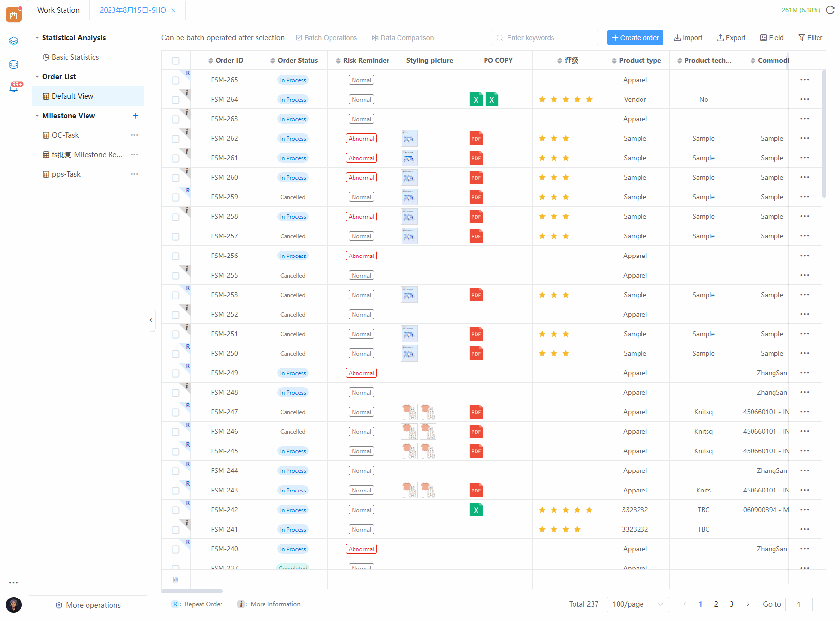The width and height of the screenshot is (840, 620).
Task: Switch to the Work Station tab
Action: click(x=58, y=10)
